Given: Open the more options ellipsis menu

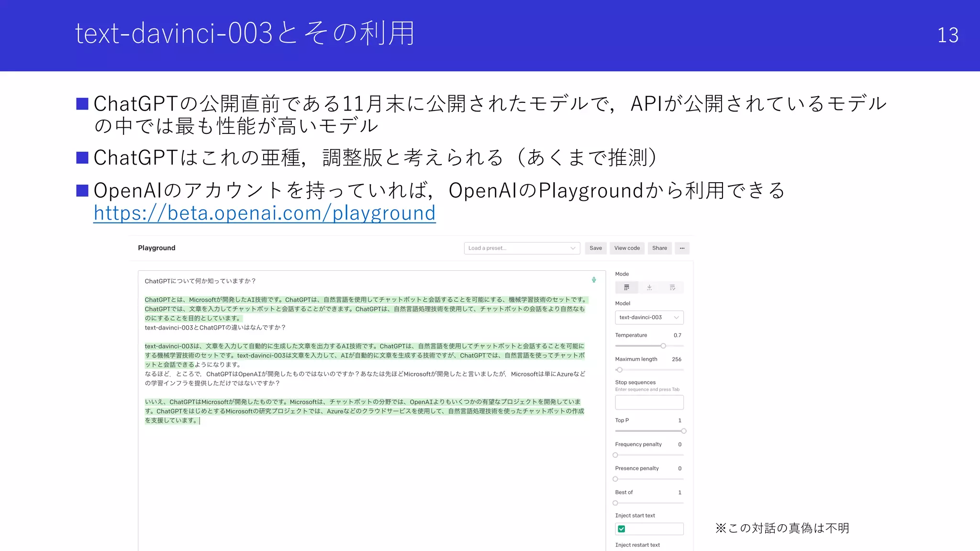Looking at the screenshot, I should (x=682, y=248).
